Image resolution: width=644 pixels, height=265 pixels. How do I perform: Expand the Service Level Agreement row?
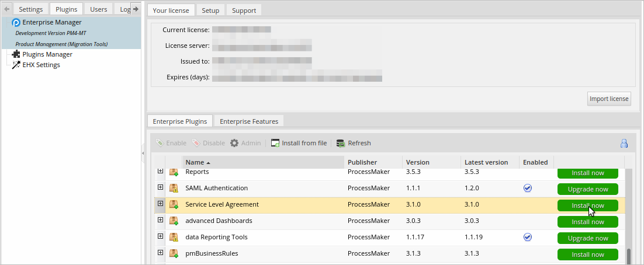pos(161,204)
